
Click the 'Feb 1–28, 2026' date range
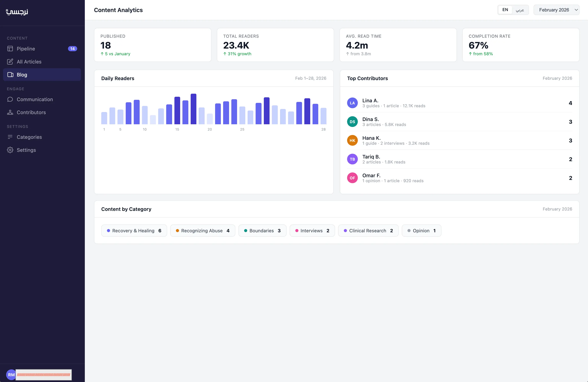[x=311, y=78]
